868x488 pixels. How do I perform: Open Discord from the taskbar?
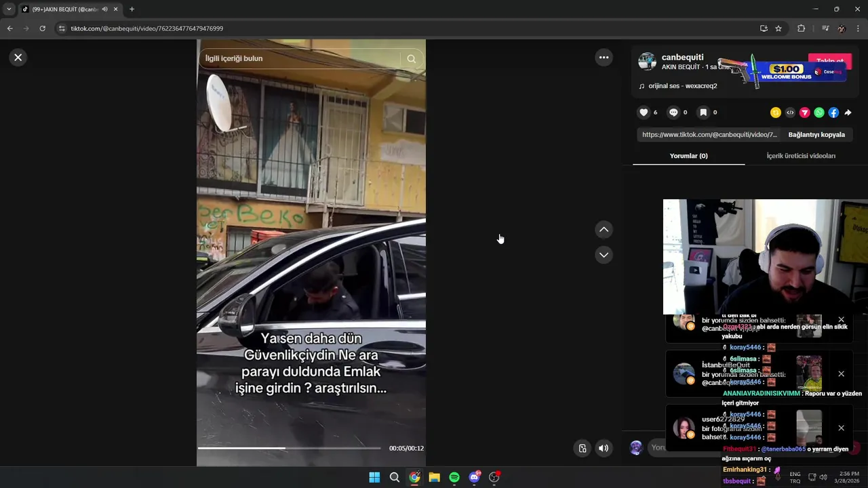point(475,477)
